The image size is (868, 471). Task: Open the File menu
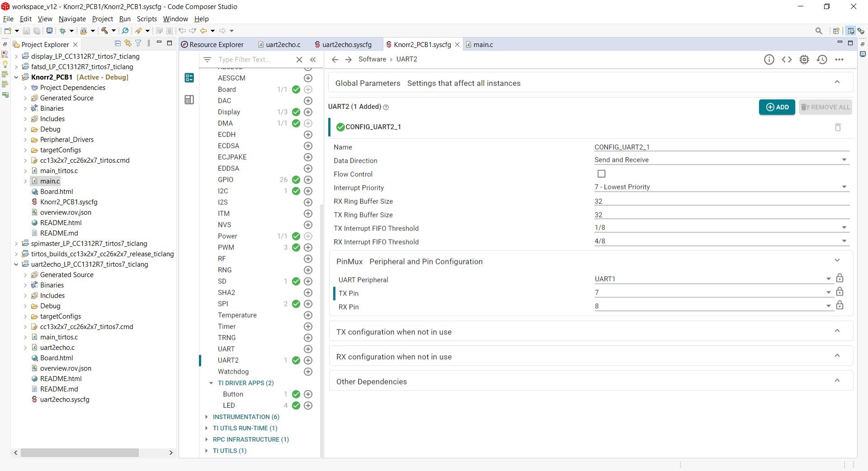click(x=8, y=19)
